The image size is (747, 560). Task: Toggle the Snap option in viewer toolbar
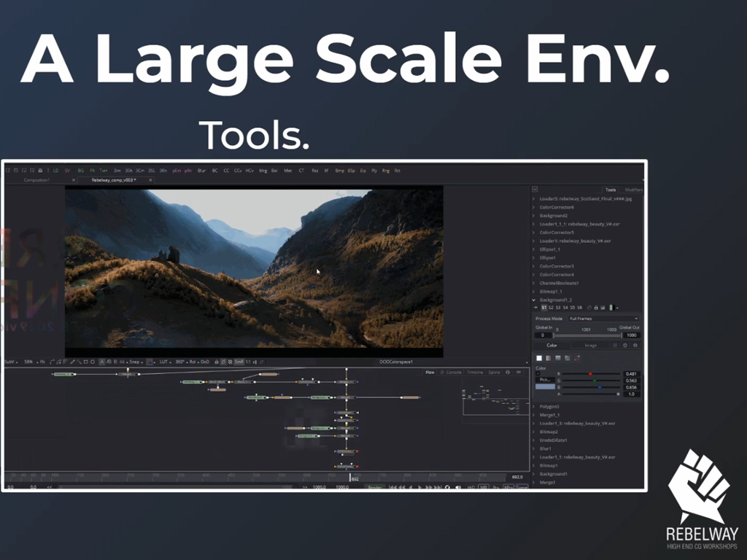pyautogui.click(x=135, y=362)
